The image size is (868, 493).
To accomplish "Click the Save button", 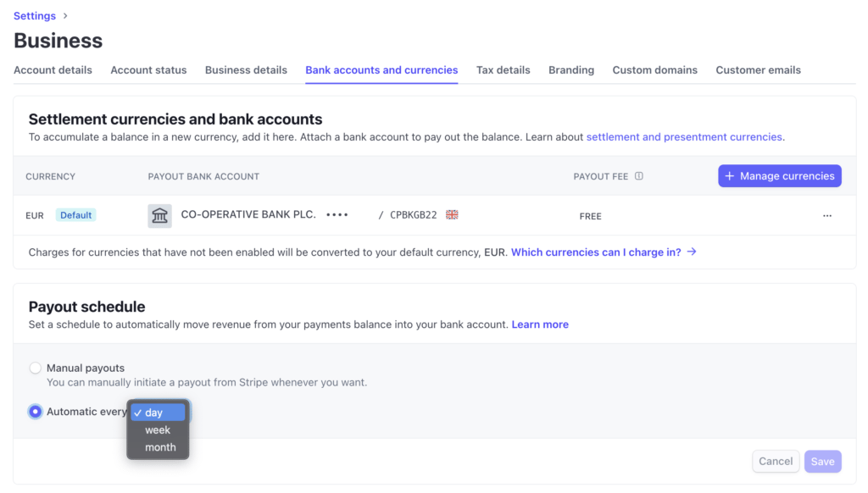I will (x=822, y=462).
